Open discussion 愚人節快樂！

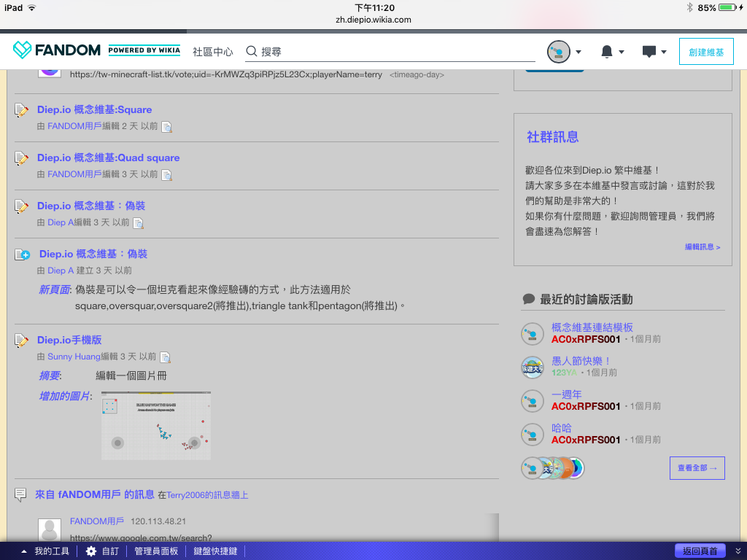(581, 362)
